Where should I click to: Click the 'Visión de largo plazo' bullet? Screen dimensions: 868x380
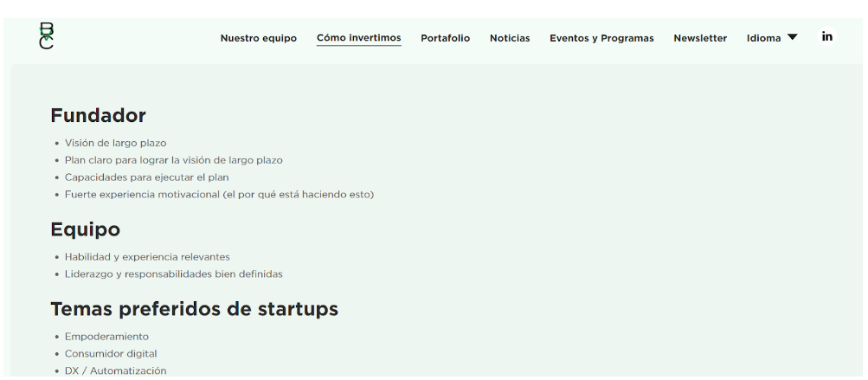[115, 143]
